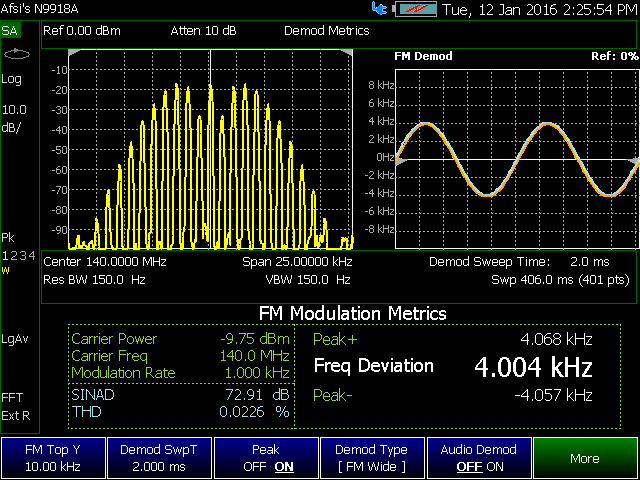Viewport: 640px width, 480px height.
Task: Click the W trace state indicator
Action: tap(5, 271)
